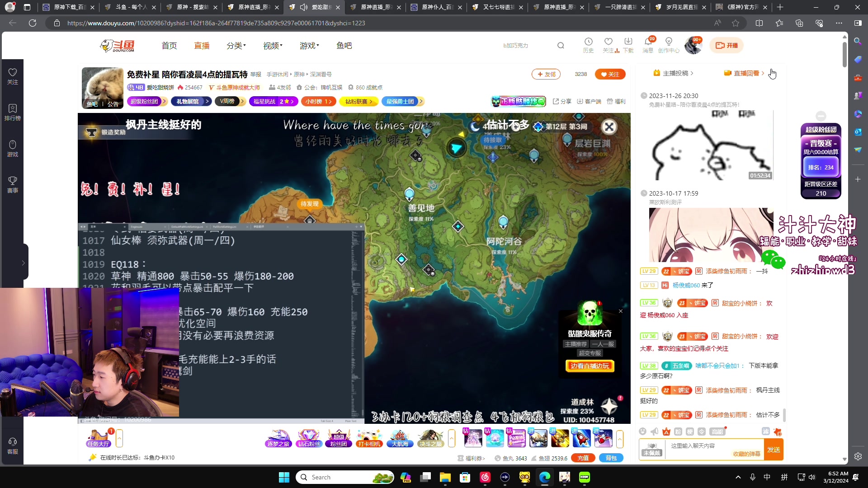The width and height of the screenshot is (868, 488).
Task: Click the 高能 chat button
Action: 717,432
